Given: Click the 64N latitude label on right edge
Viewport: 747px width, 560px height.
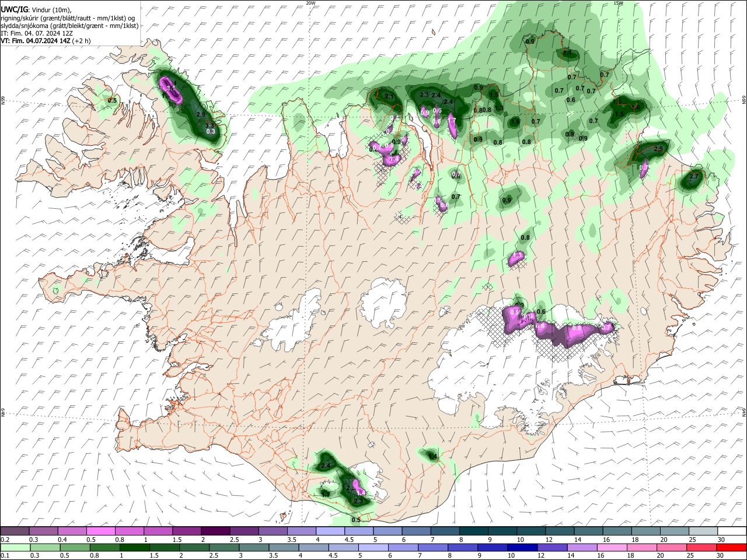Looking at the screenshot, I should pyautogui.click(x=744, y=412).
